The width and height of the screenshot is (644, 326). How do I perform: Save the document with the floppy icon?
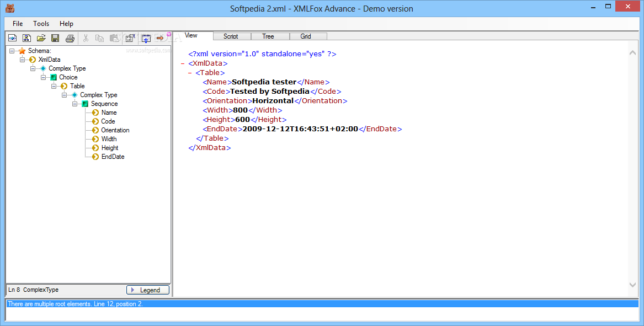(x=55, y=38)
